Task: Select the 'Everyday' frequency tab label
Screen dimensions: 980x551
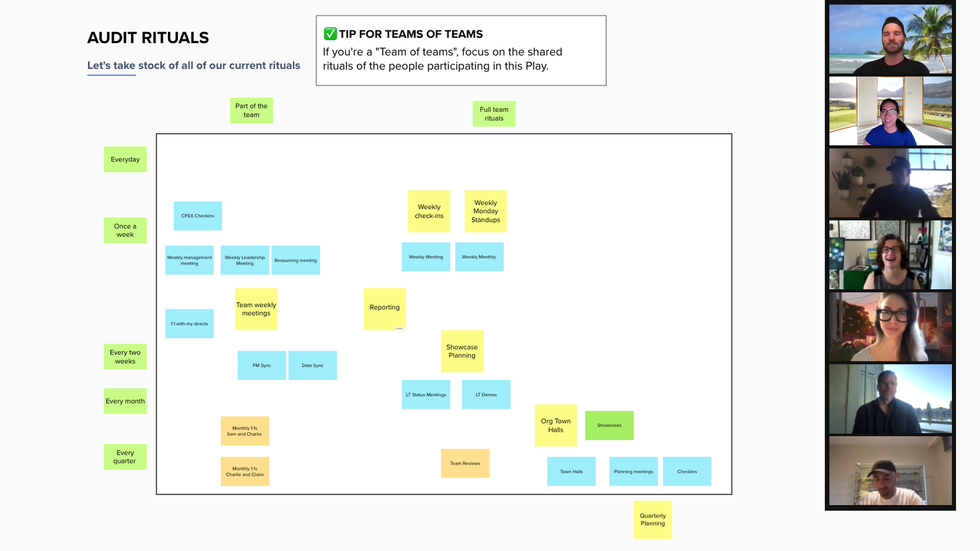Action: 125,159
